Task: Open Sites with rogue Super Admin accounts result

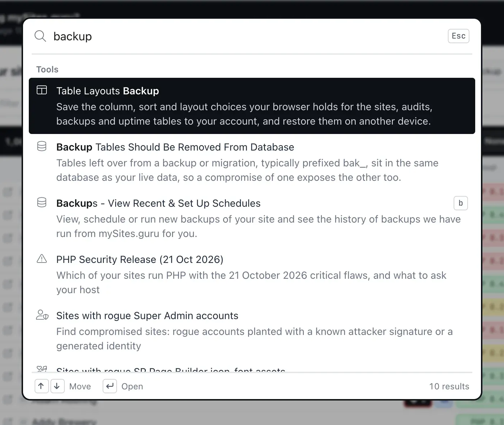Action: (x=252, y=331)
